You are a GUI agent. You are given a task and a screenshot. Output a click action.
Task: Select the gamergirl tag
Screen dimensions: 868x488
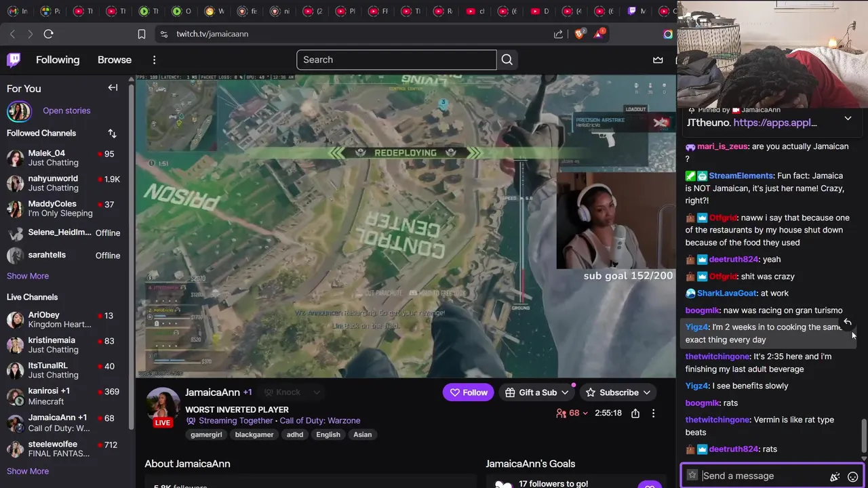pos(206,434)
